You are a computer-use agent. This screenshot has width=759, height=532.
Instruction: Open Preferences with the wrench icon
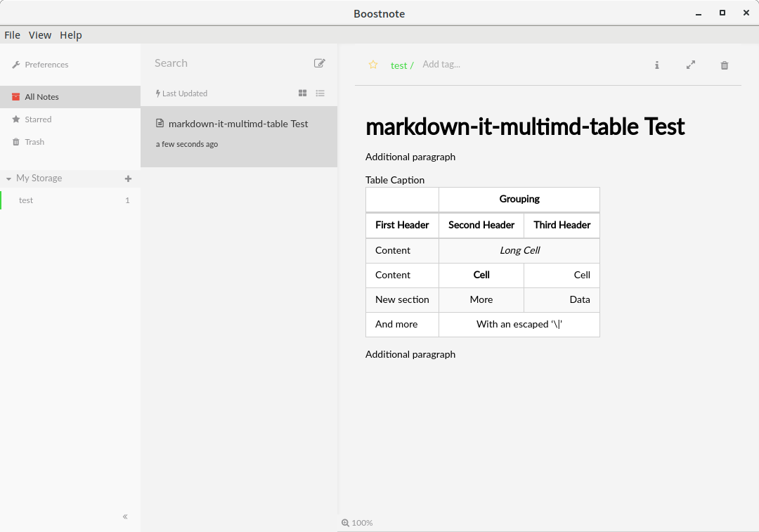click(16, 65)
